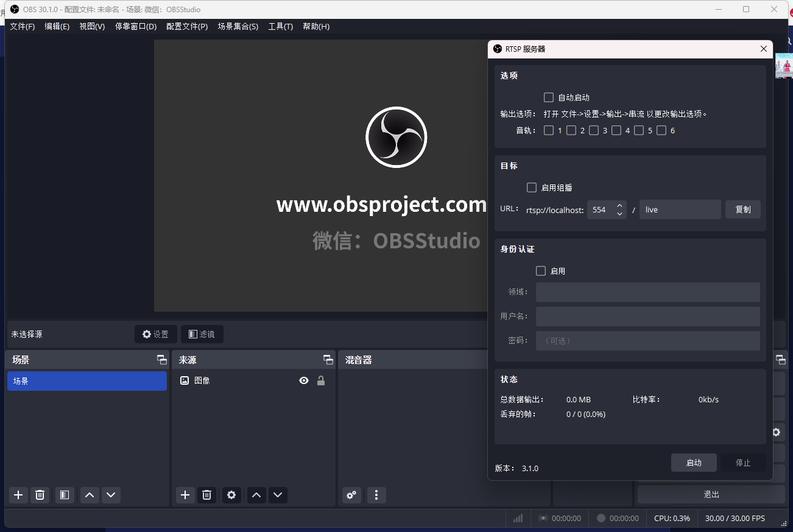Click the live stream path input field

click(680, 209)
